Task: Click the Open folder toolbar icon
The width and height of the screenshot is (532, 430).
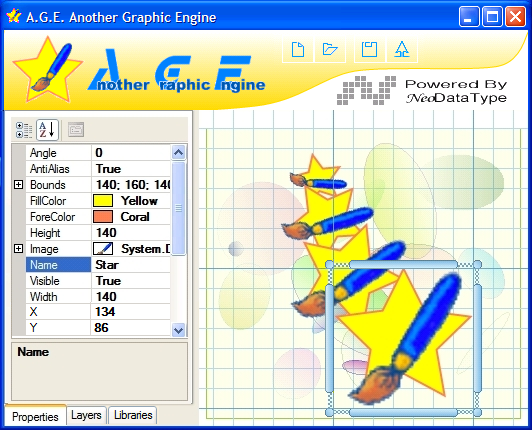Action: coord(330,50)
